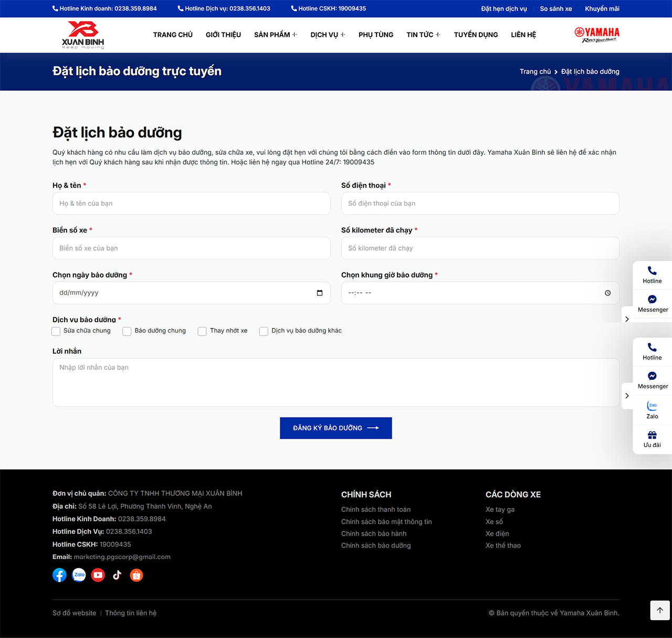This screenshot has width=672, height=638.
Task: Expand the DỊCH VỤ menu
Action: pyautogui.click(x=328, y=35)
